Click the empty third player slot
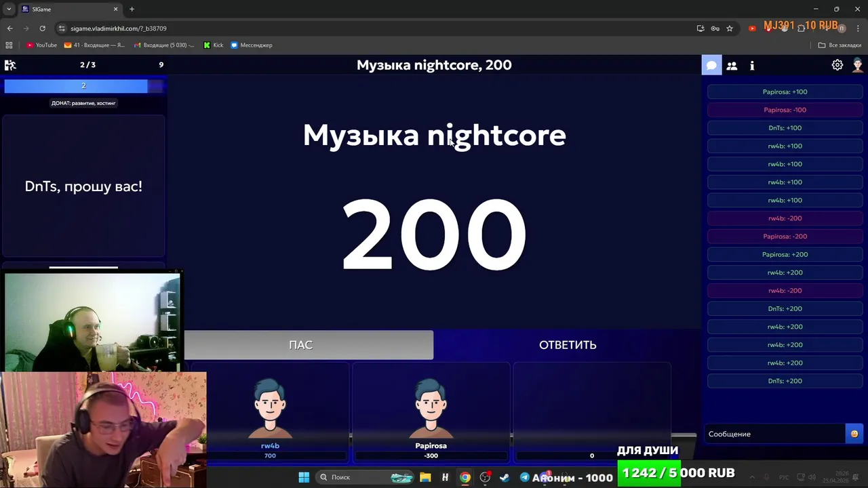Image resolution: width=868 pixels, height=488 pixels. (x=591, y=413)
